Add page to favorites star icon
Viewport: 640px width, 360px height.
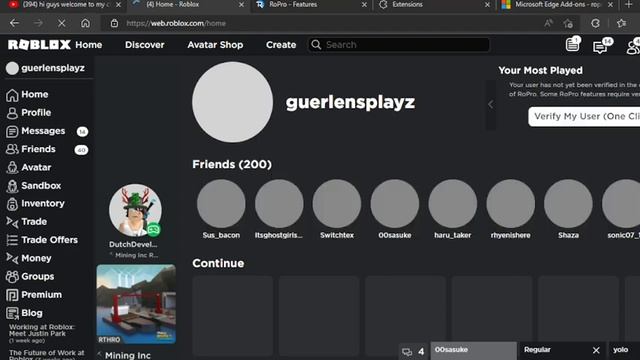pos(568,23)
